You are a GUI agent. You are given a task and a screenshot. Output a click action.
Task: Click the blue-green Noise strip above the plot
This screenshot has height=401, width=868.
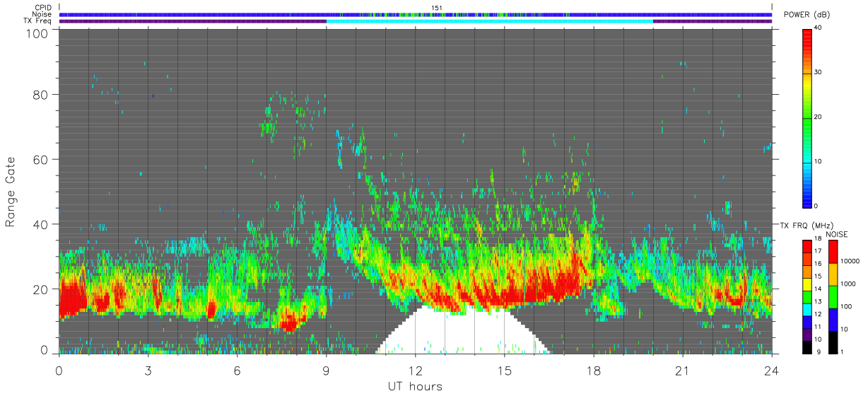tap(415, 14)
